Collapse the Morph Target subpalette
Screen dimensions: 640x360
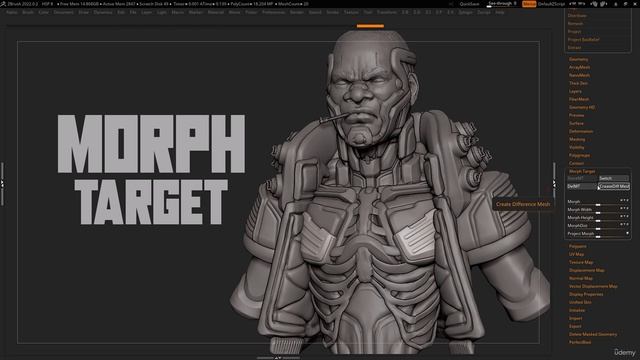click(x=582, y=171)
